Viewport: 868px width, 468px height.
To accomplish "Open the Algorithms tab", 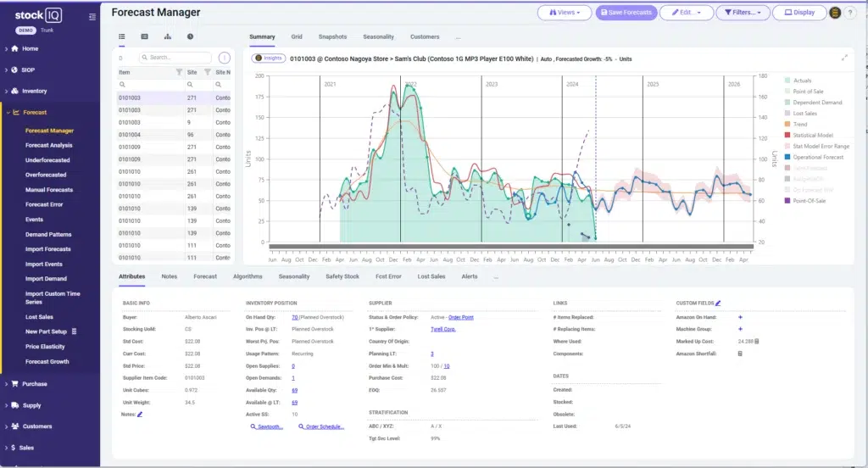I will (248, 276).
